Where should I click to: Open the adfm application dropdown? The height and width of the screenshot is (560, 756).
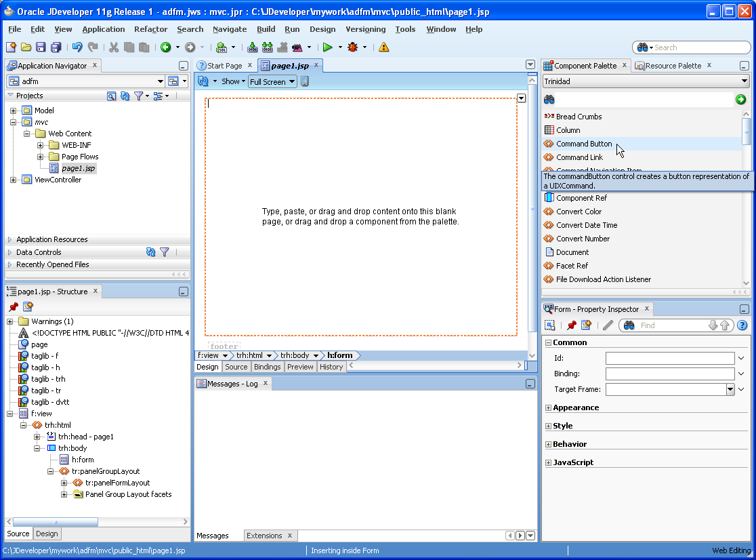161,81
